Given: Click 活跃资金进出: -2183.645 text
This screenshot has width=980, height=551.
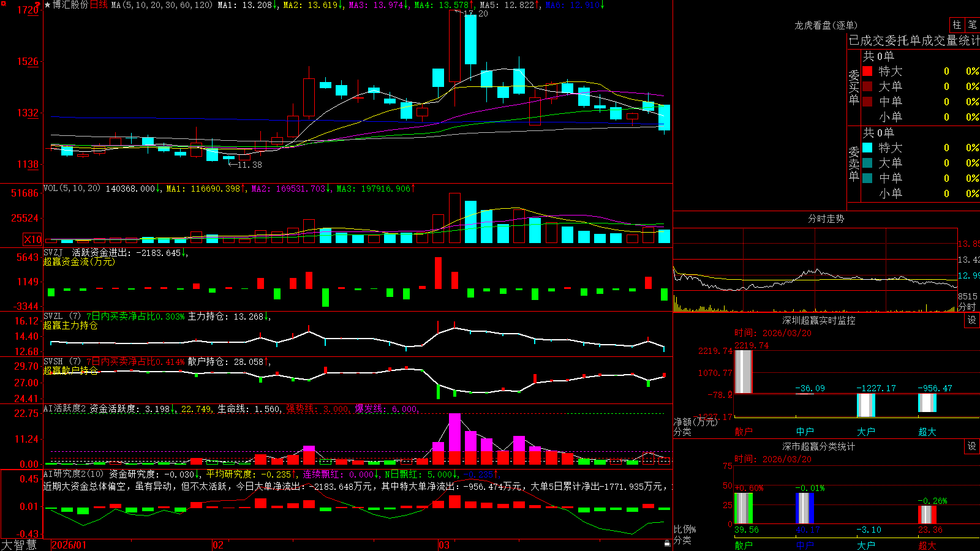Looking at the screenshot, I should click(x=127, y=253).
